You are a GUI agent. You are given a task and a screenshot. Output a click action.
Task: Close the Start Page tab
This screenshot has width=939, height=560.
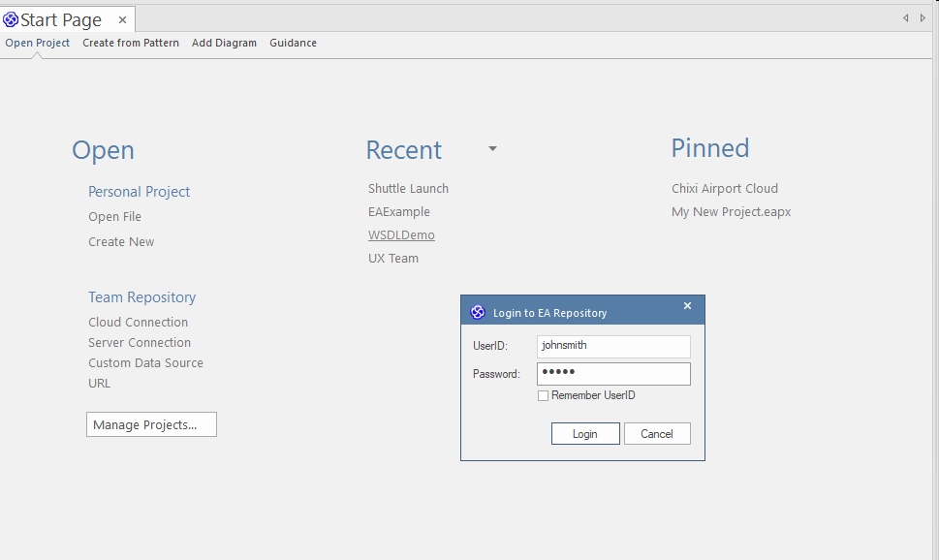[122, 19]
